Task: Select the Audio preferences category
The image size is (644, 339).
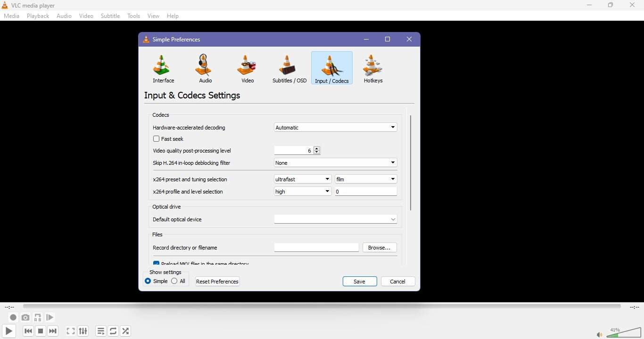Action: [205, 68]
